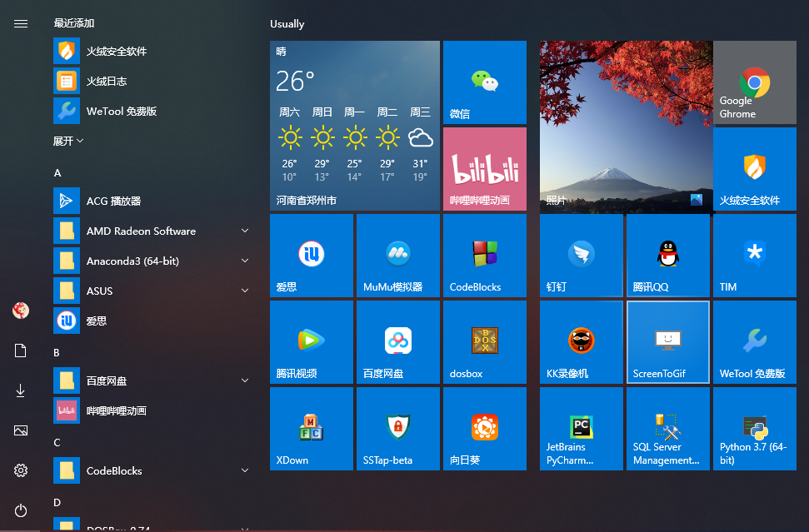Launch the TIM tile
Screen dimensions: 809x532
(x=754, y=256)
